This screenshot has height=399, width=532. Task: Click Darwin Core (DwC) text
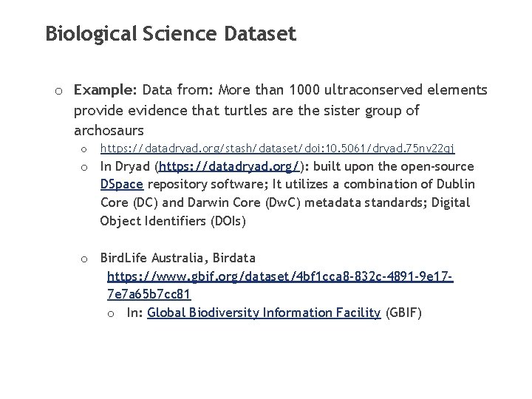244,202
